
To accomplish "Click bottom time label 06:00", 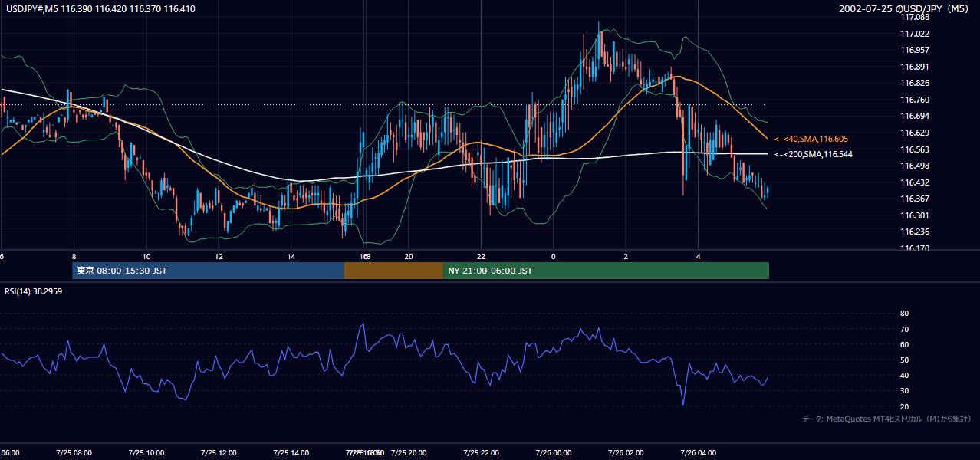I will (11, 452).
